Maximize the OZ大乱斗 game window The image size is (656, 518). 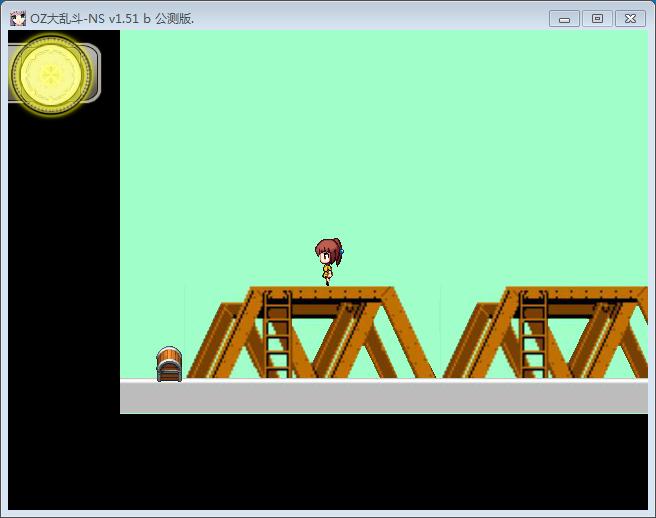[x=597, y=19]
